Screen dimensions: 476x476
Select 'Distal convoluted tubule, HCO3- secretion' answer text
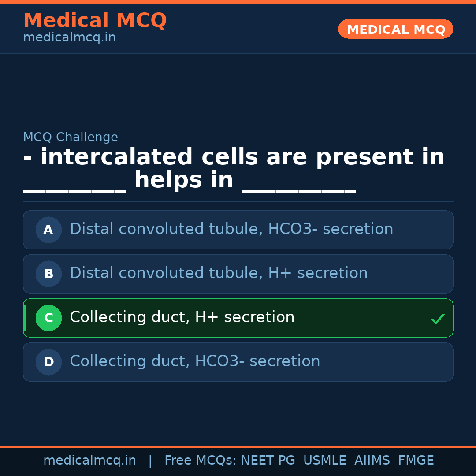point(231,229)
